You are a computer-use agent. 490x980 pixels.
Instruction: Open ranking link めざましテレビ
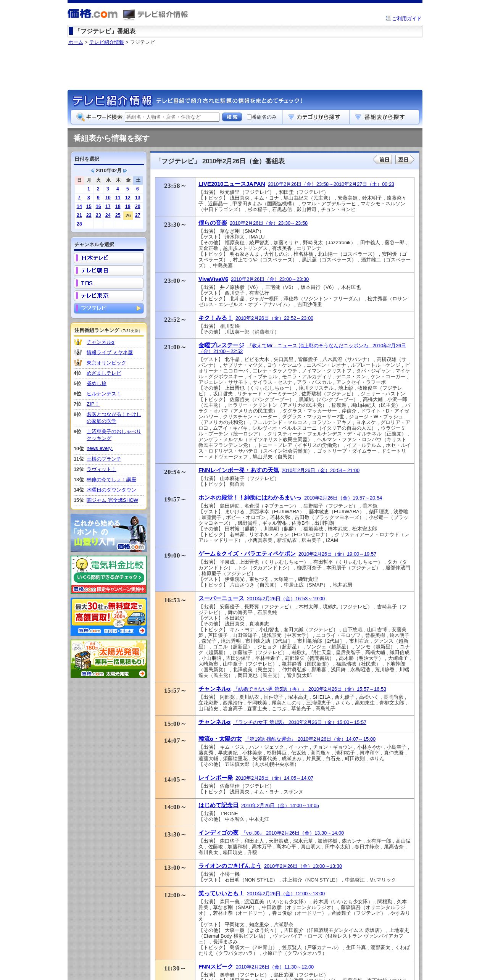coord(104,373)
